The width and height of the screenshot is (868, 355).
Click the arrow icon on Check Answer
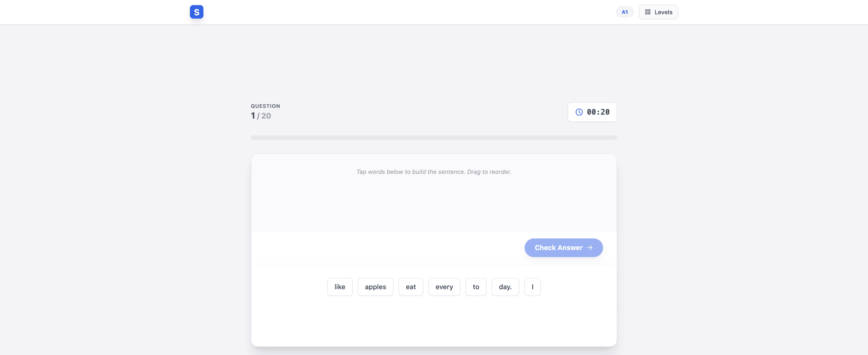coord(589,248)
